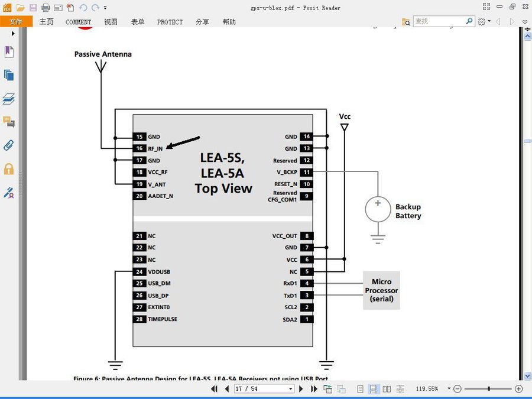The height and width of the screenshot is (399, 532).
Task: Toggle facing two-page view
Action: pos(387,389)
